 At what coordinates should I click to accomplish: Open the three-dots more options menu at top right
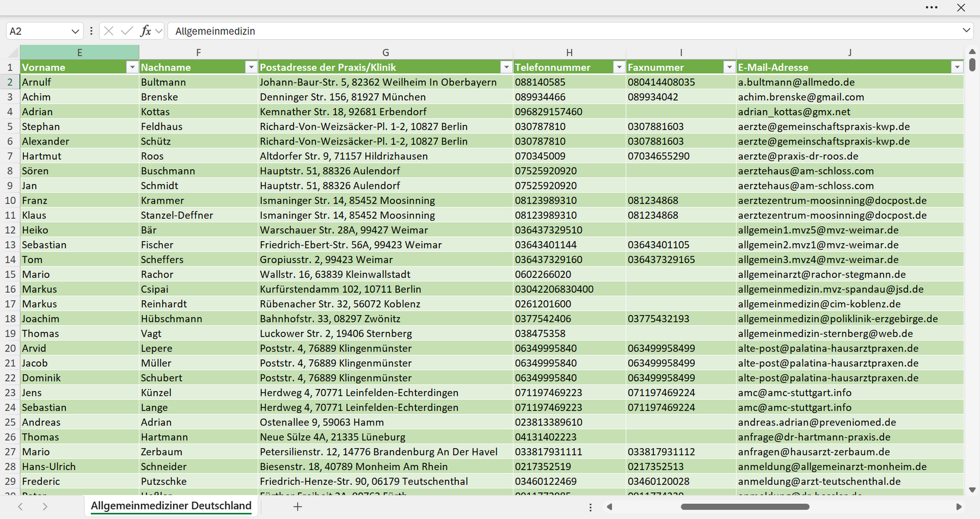click(932, 8)
